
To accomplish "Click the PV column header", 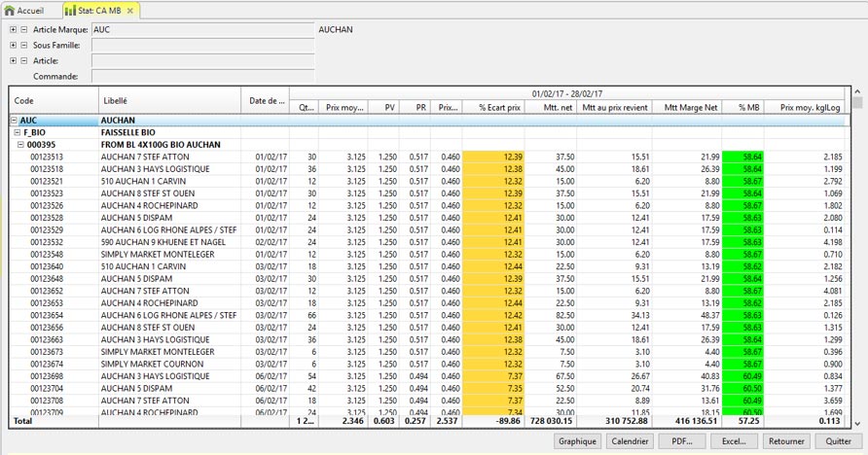I will pos(383,107).
